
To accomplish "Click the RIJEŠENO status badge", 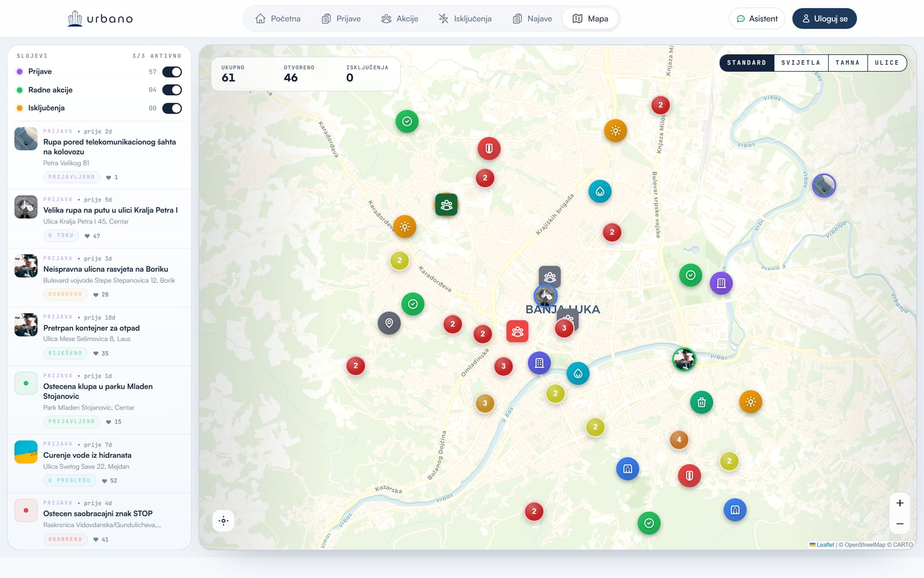I will 65,353.
